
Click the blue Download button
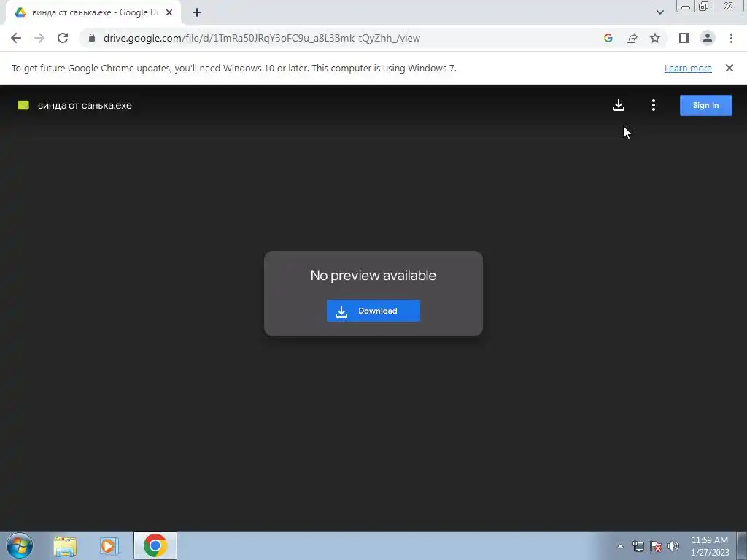click(x=373, y=311)
